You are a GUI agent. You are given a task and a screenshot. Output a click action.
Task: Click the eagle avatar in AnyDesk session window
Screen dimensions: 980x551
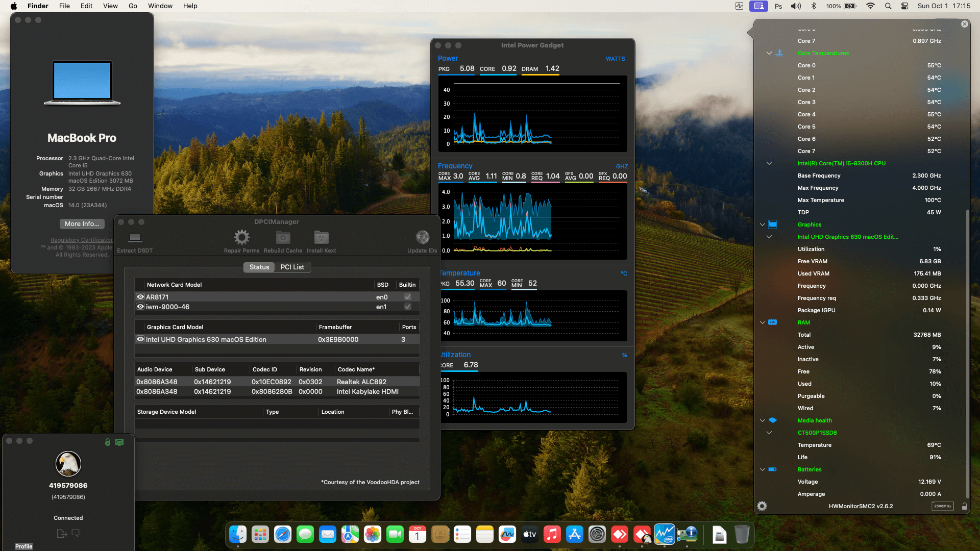click(68, 464)
